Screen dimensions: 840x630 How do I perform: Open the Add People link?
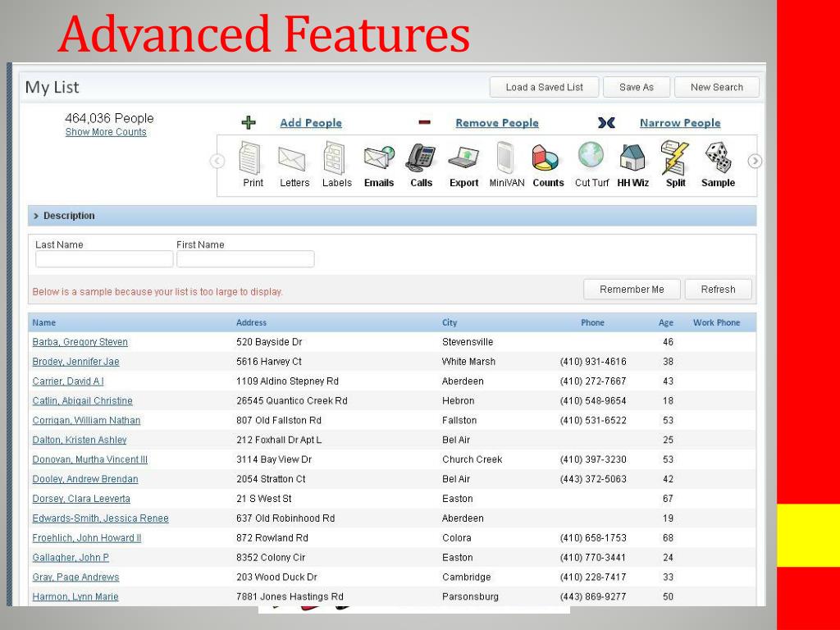311,123
